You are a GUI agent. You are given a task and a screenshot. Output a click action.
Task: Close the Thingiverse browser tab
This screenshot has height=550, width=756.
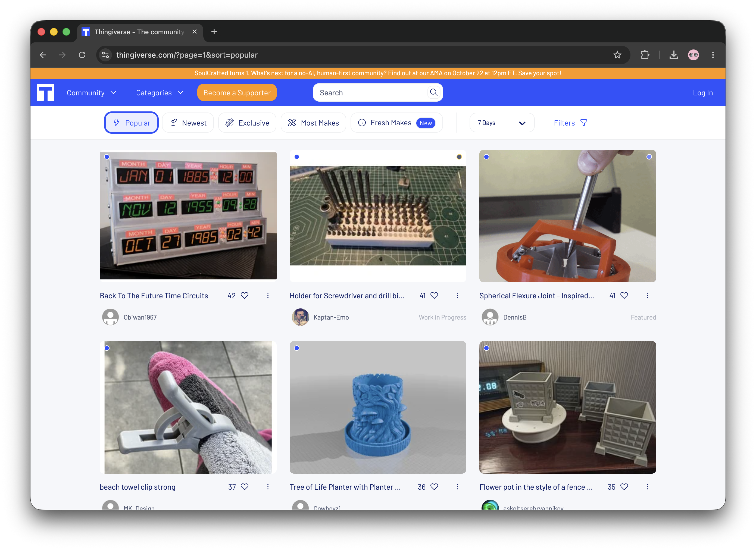195,32
